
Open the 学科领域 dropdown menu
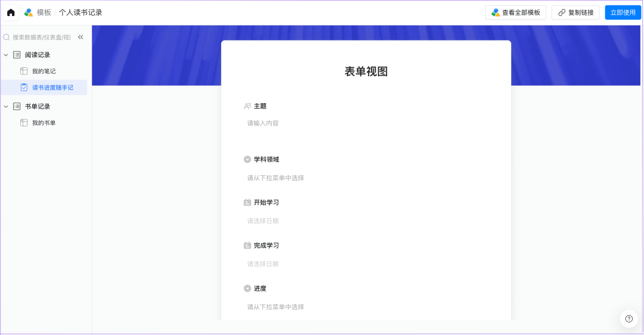click(365, 178)
